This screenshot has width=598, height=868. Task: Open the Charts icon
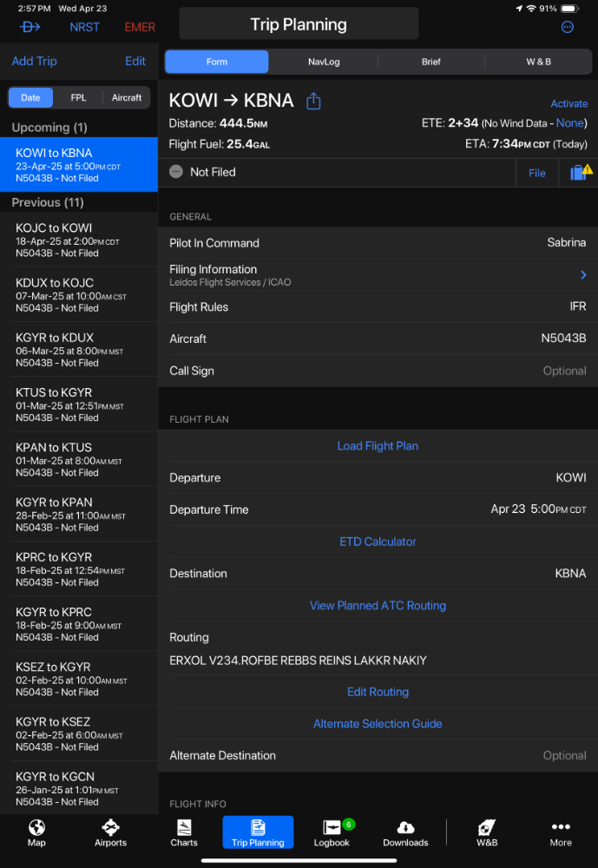click(x=184, y=827)
